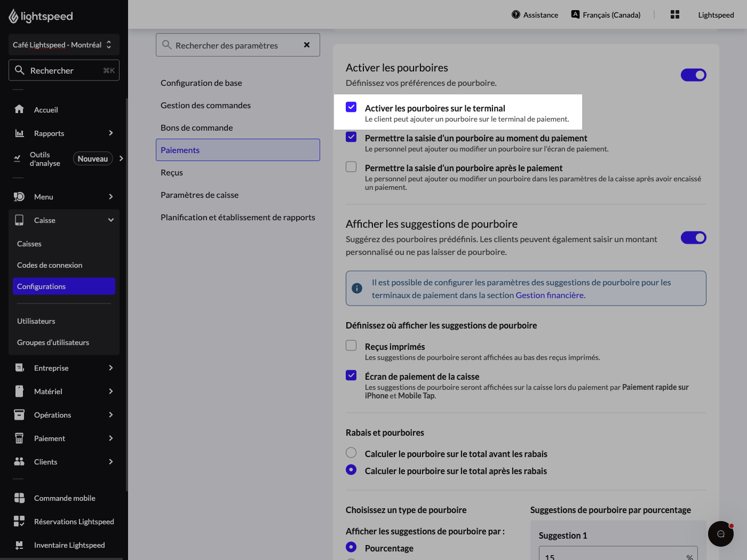Click the magnifier icon in Rechercher des paramètres

click(x=166, y=45)
